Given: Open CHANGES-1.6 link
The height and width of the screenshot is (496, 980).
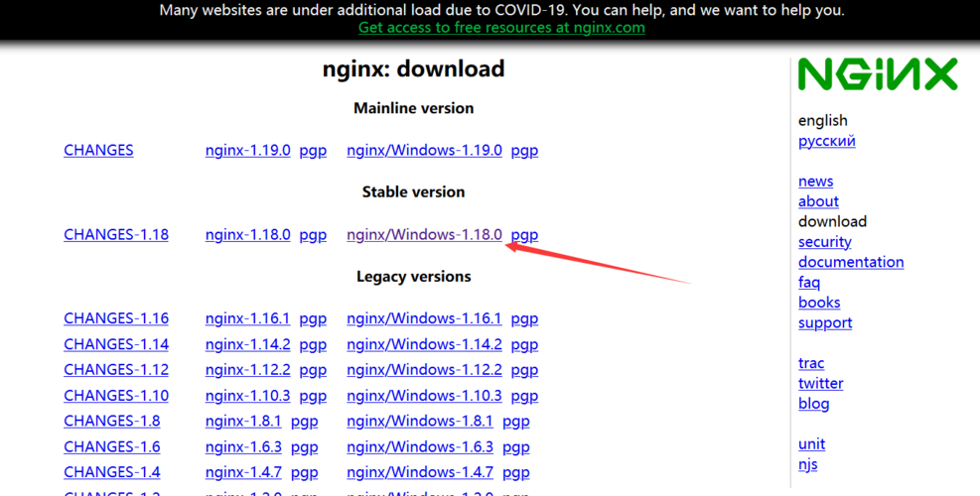Looking at the screenshot, I should pos(112,447).
